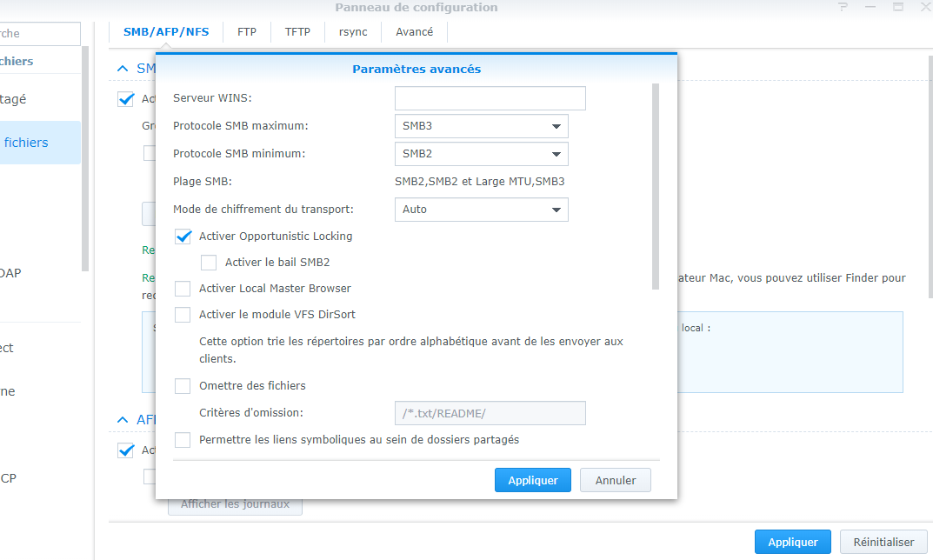Screen dimensions: 933x560
Task: Switch to the FTP tab
Action: (x=247, y=32)
